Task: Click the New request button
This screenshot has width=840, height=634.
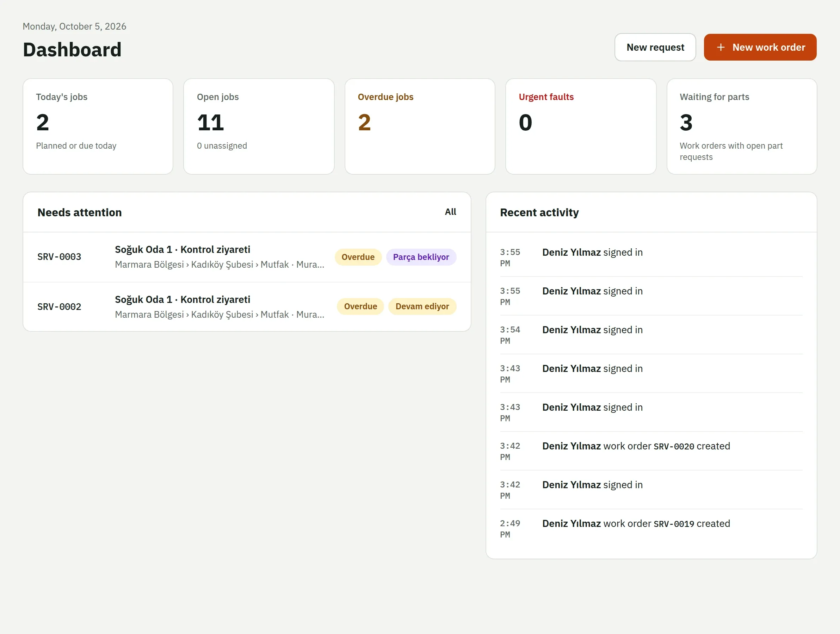Action: click(655, 48)
